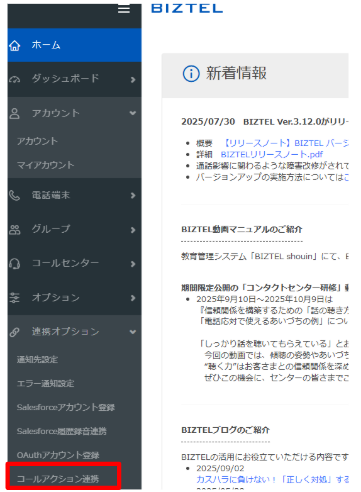Open the アカウント submenu item

[x=37, y=141]
